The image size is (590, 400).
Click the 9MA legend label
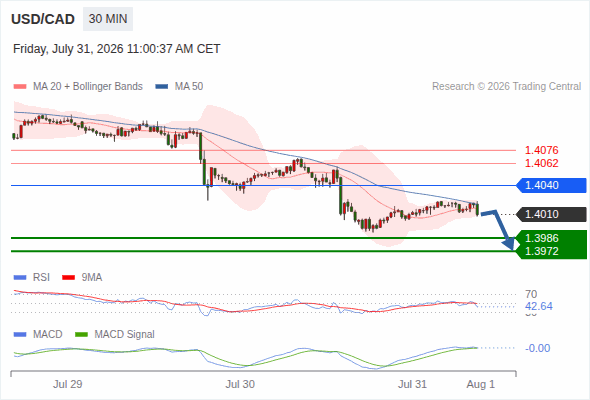click(x=92, y=277)
